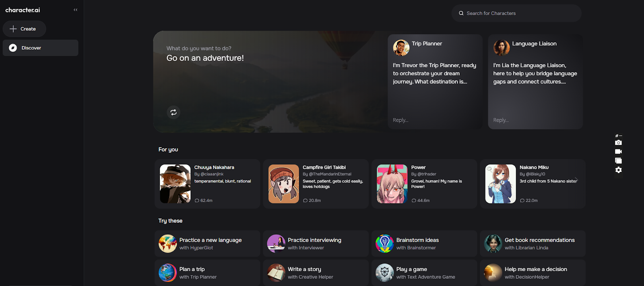Click the character.ai logo
Image resolution: width=644 pixels, height=286 pixels.
pyautogui.click(x=23, y=10)
